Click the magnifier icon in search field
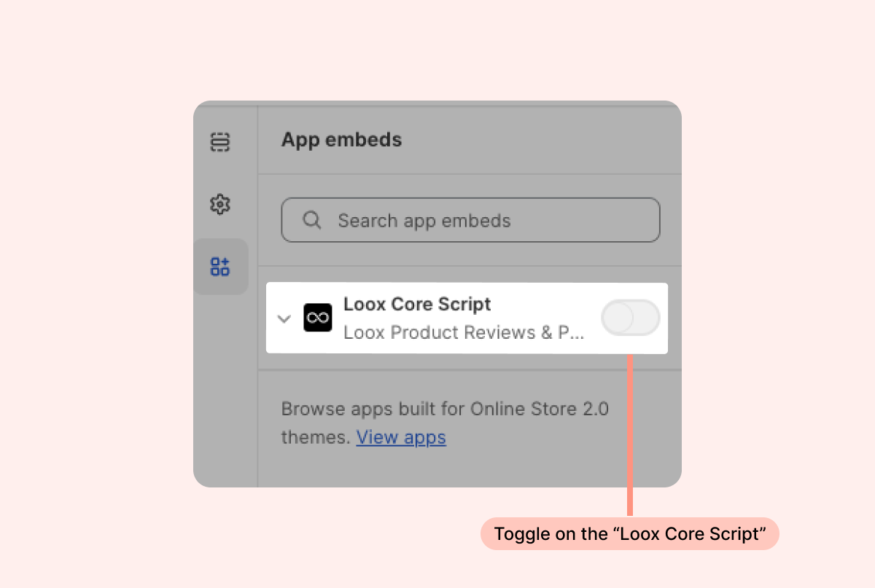 (x=312, y=220)
